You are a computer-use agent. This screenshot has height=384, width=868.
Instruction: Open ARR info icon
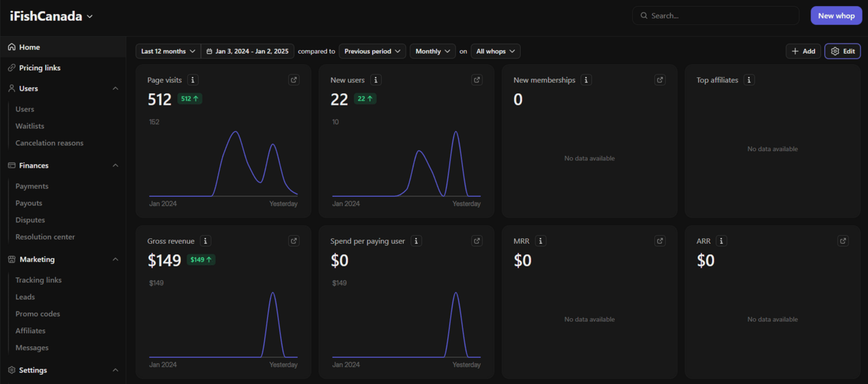pyautogui.click(x=721, y=241)
